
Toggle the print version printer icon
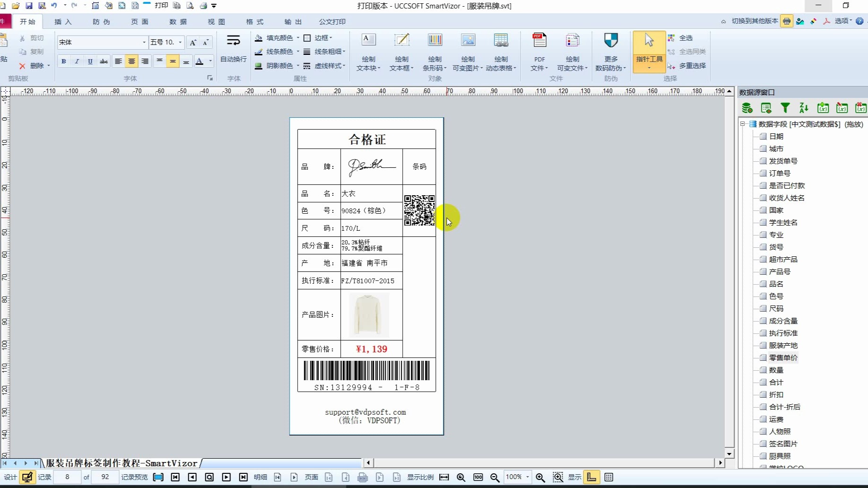click(787, 21)
